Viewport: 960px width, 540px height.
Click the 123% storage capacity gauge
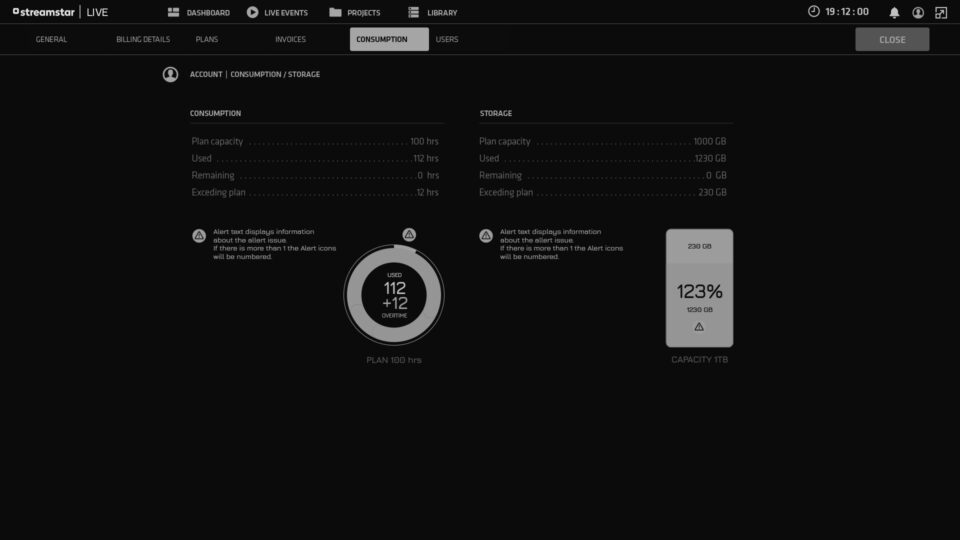tap(699, 288)
